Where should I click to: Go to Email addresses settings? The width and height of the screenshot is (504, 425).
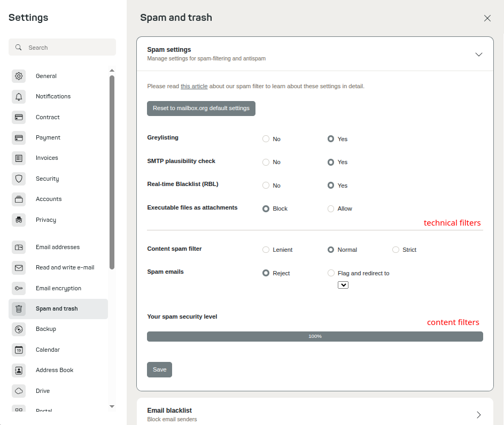click(58, 247)
